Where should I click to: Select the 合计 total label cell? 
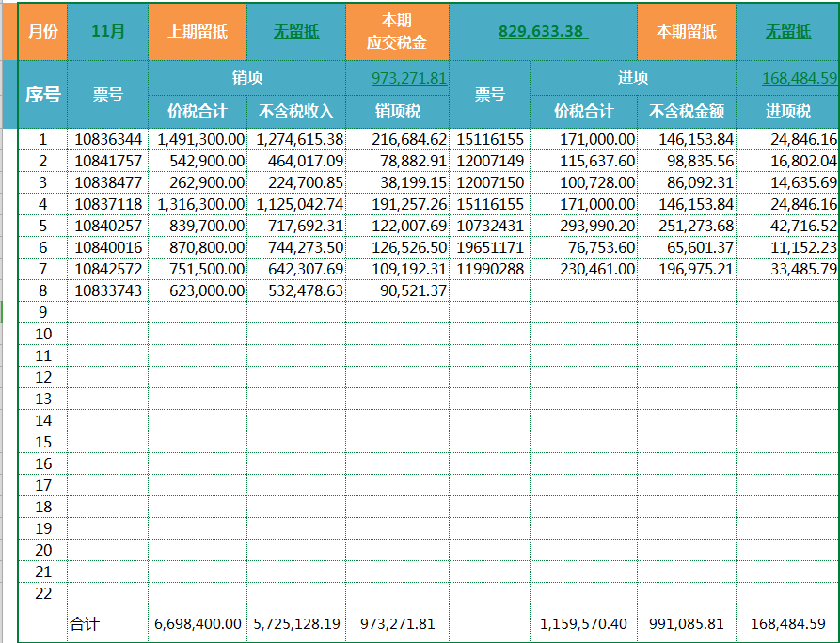point(107,623)
